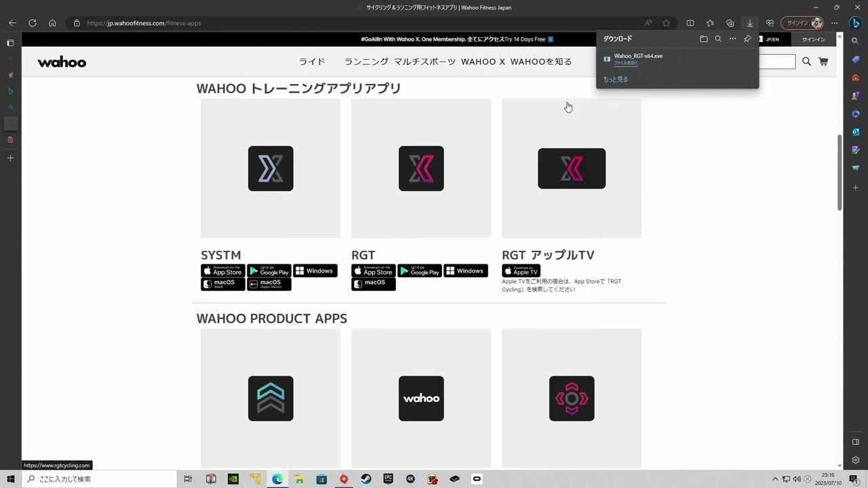868x488 pixels.
Task: Open browser essentials heart icon
Action: [x=770, y=23]
